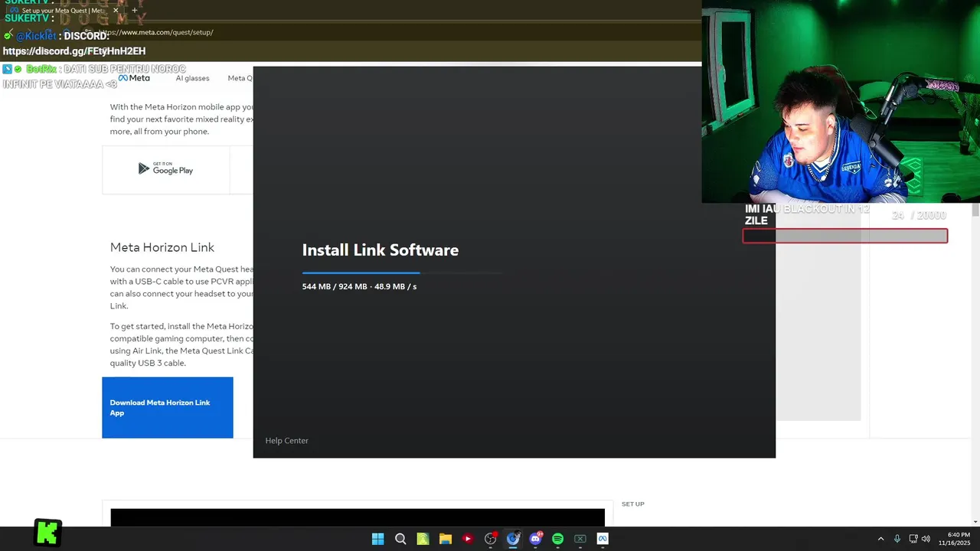Screen dimensions: 980x551
Task: Open Help Center link in installer
Action: [286, 441]
